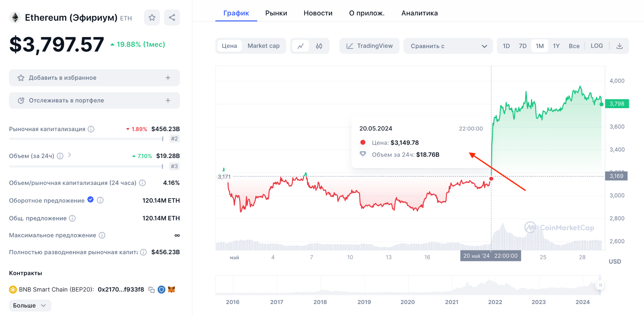
Task: Set chart range to 7D
Action: point(523,46)
